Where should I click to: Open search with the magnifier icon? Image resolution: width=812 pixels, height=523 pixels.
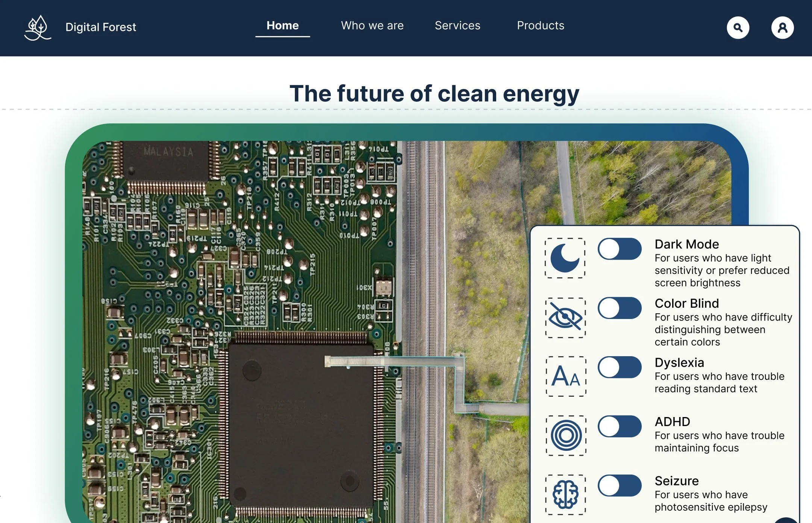tap(738, 28)
